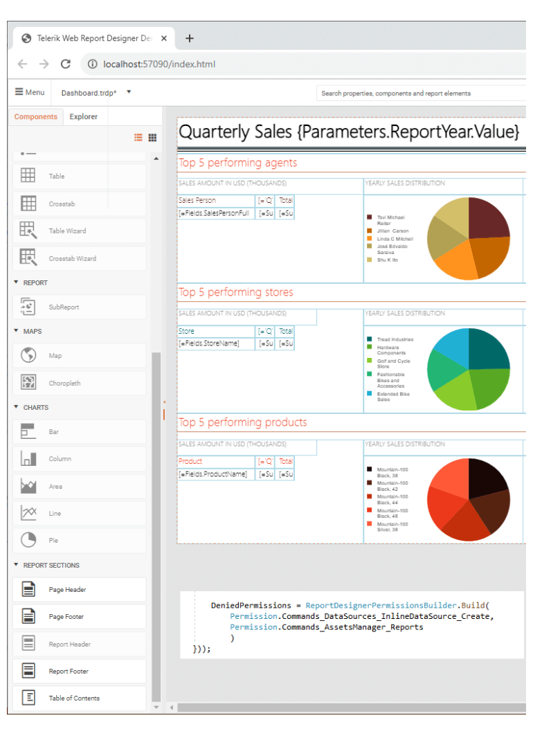Image resolution: width=533 pixels, height=756 pixels.
Task: Add a Report Header section
Action: coord(79,644)
